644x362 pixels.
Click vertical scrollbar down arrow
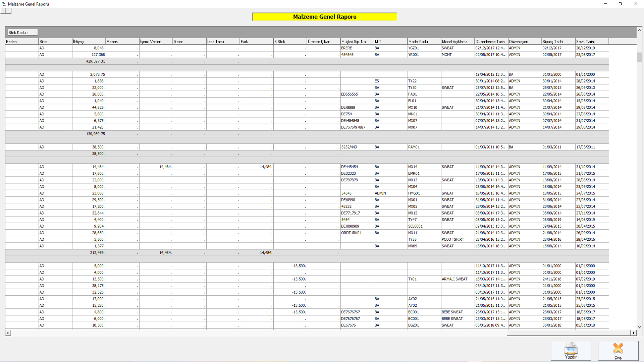pos(639,327)
